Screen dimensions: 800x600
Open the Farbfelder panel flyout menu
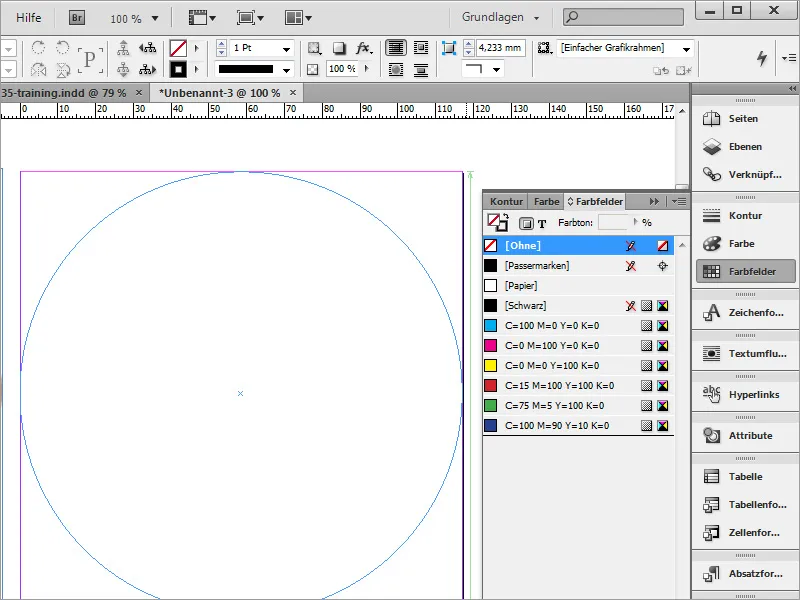pyautogui.click(x=679, y=202)
